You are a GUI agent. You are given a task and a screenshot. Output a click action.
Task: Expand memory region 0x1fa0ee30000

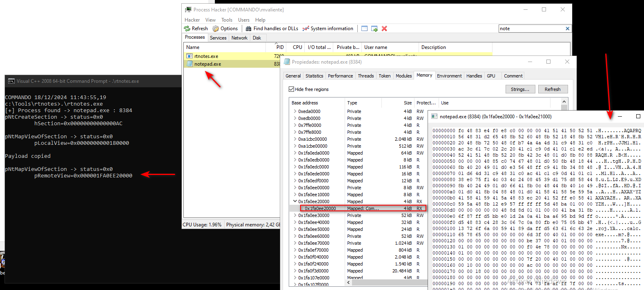[295, 215]
